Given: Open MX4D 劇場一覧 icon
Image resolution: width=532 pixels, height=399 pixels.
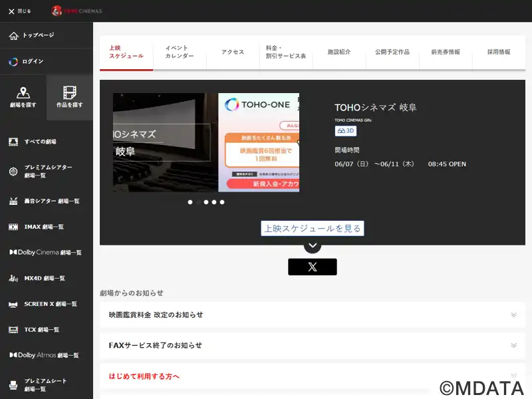Looking at the screenshot, I should [x=13, y=279].
